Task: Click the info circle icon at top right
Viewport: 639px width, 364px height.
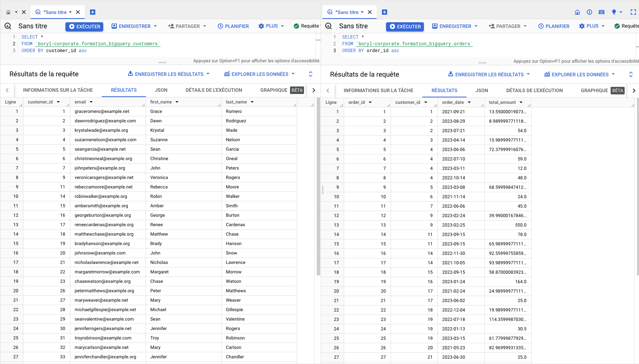Action: [589, 12]
